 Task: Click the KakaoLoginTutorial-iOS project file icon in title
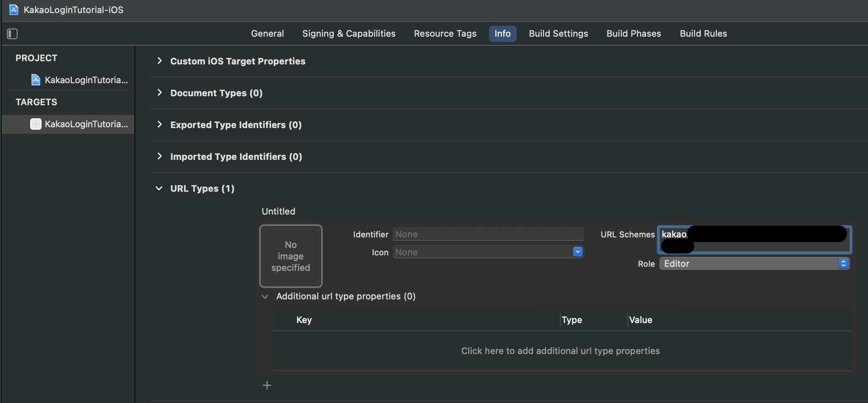pos(14,10)
